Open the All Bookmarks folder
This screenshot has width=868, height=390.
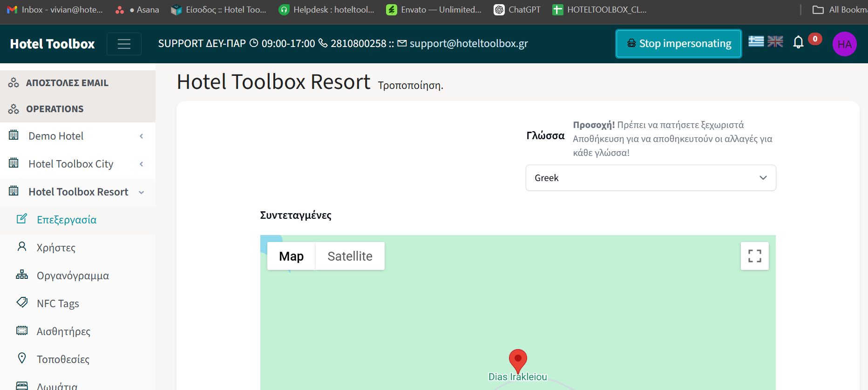coord(840,10)
